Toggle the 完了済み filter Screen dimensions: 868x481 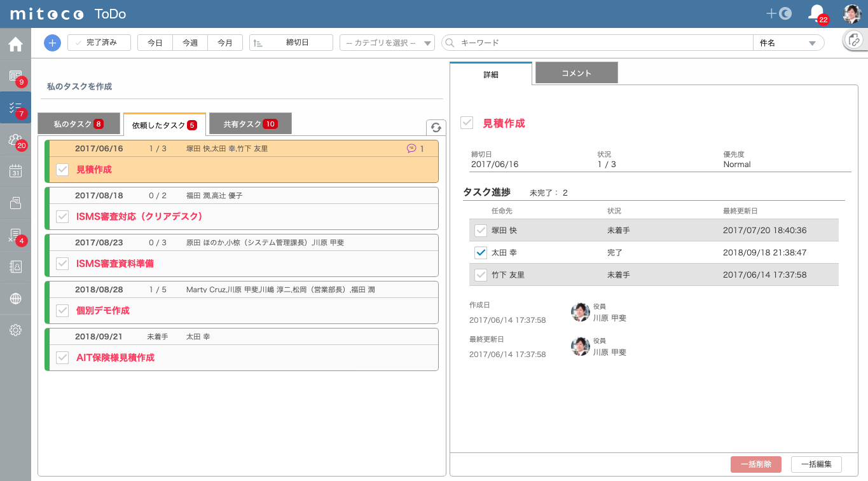pos(99,43)
